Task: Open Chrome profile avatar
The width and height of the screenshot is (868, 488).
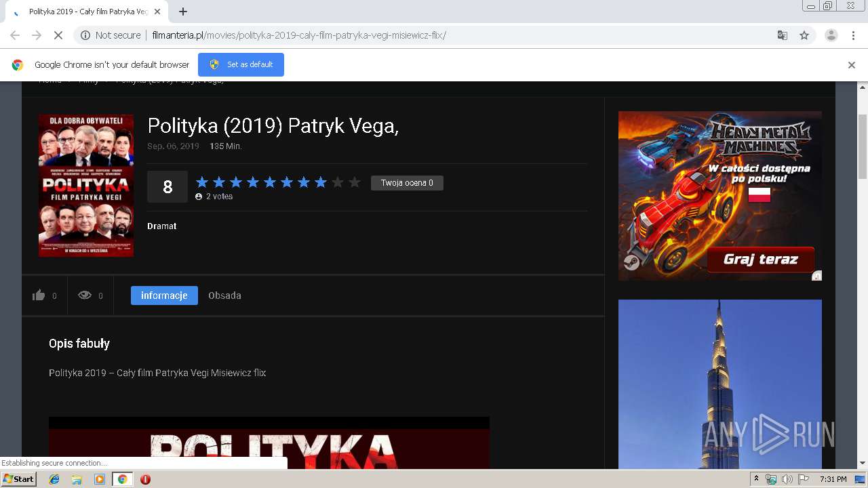Action: click(831, 35)
